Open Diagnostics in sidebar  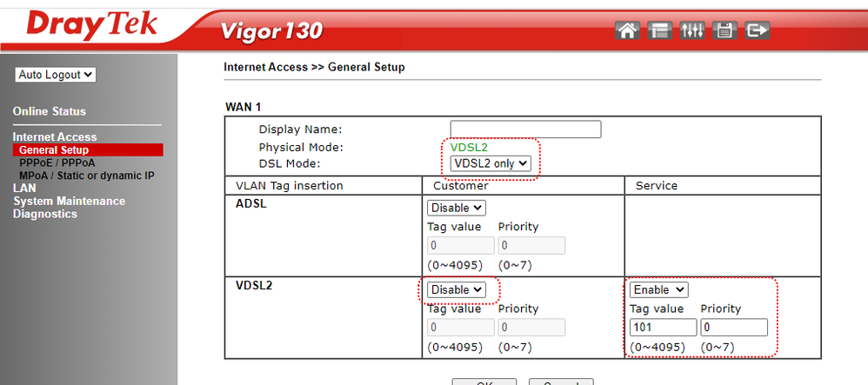(45, 214)
